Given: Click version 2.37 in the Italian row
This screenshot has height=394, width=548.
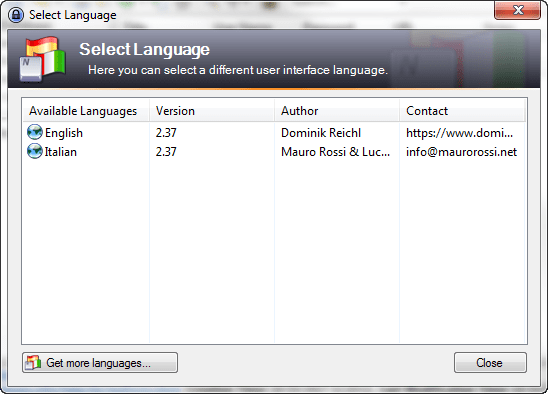Looking at the screenshot, I should point(166,152).
